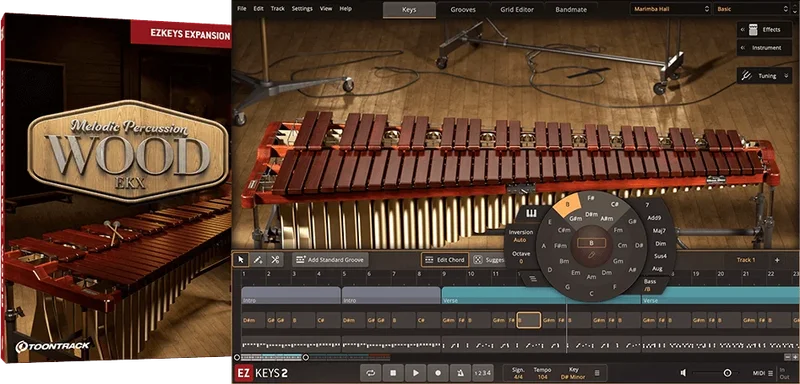Select Am on the chord wheel
Image resolution: width=800 pixels, height=384 pixels.
[x=591, y=277]
